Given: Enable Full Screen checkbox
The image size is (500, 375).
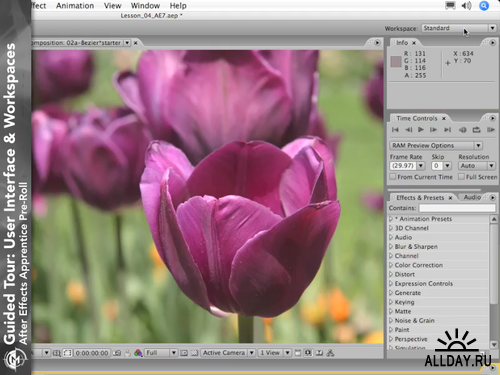Looking at the screenshot, I should pyautogui.click(x=461, y=177).
